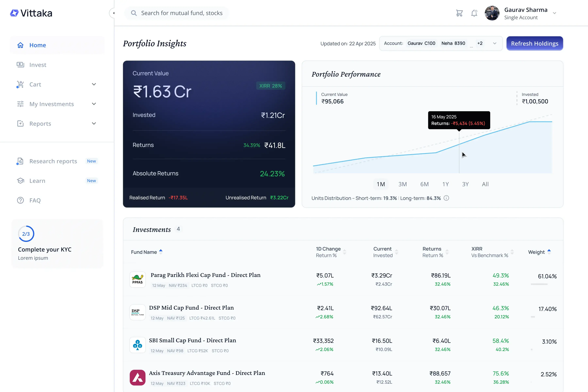Viewport: 588px width, 392px height.
Task: Sort by XIRR column arrows
Action: (x=512, y=252)
